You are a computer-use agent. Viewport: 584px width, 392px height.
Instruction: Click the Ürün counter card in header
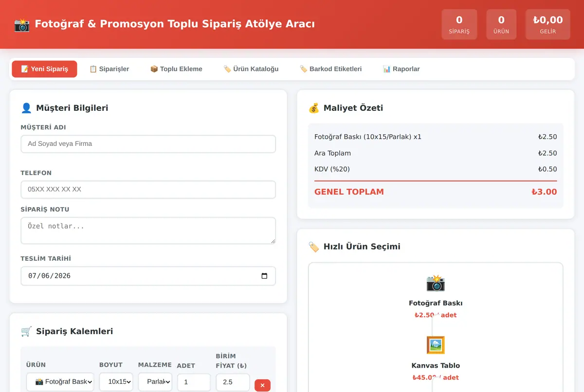501,24
